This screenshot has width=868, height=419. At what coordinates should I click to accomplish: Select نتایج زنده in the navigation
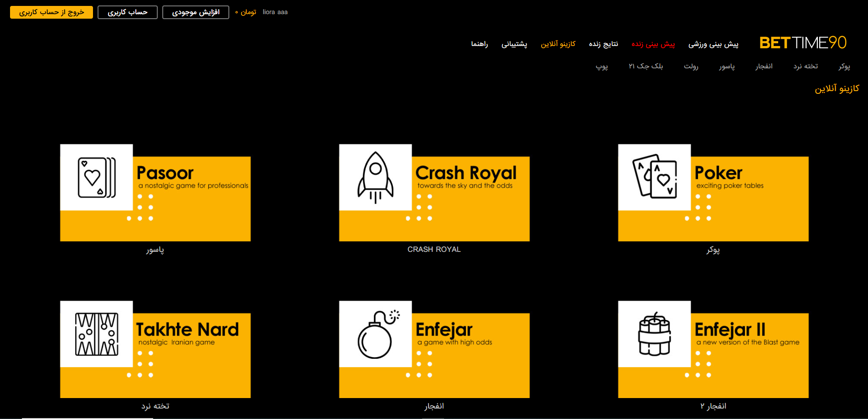pyautogui.click(x=603, y=44)
